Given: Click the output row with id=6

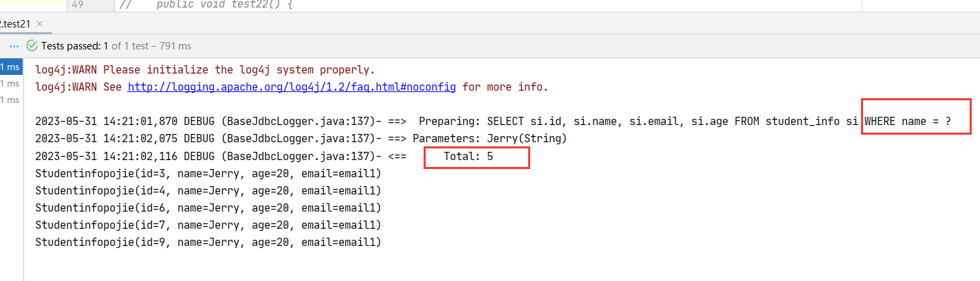Looking at the screenshot, I should pyautogui.click(x=208, y=208).
